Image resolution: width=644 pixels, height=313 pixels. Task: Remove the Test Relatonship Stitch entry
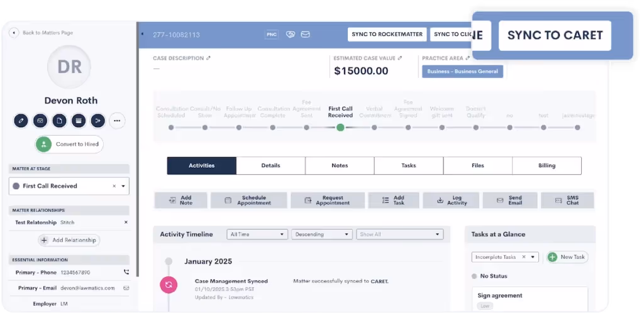click(126, 222)
